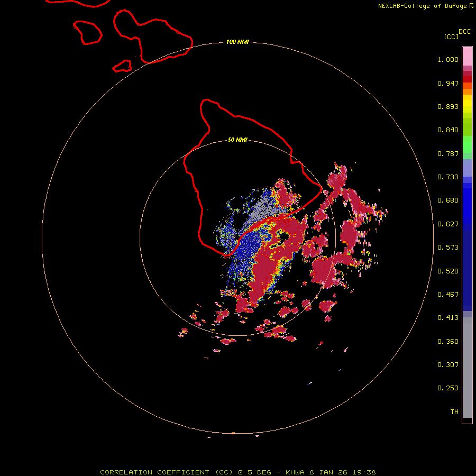
Task: Select the 0.307 scale value
Action: tap(448, 365)
